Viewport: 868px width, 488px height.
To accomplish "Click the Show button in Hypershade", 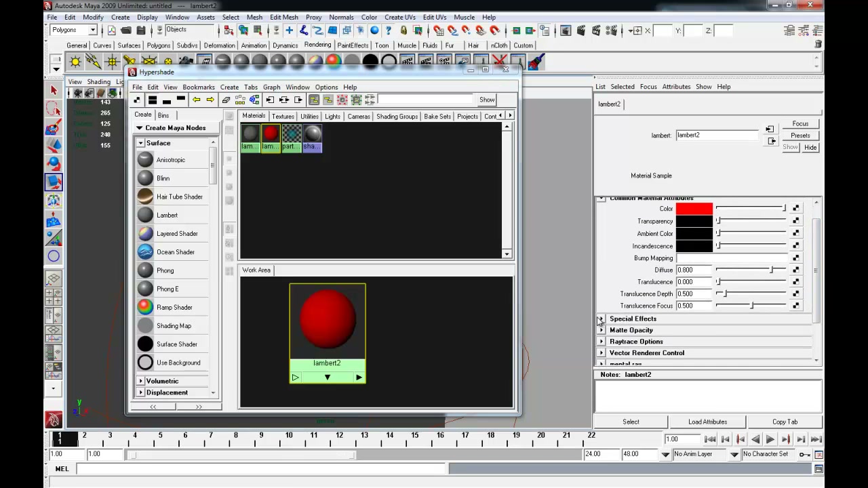I will click(x=487, y=100).
